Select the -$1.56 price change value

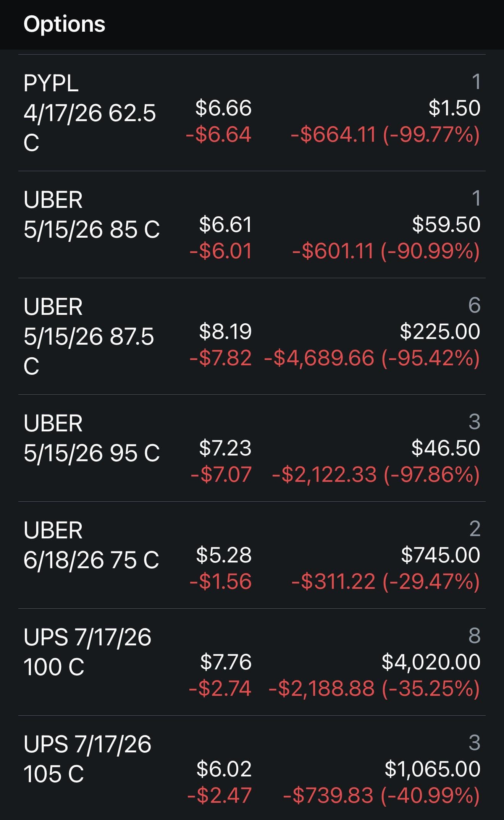tap(221, 582)
